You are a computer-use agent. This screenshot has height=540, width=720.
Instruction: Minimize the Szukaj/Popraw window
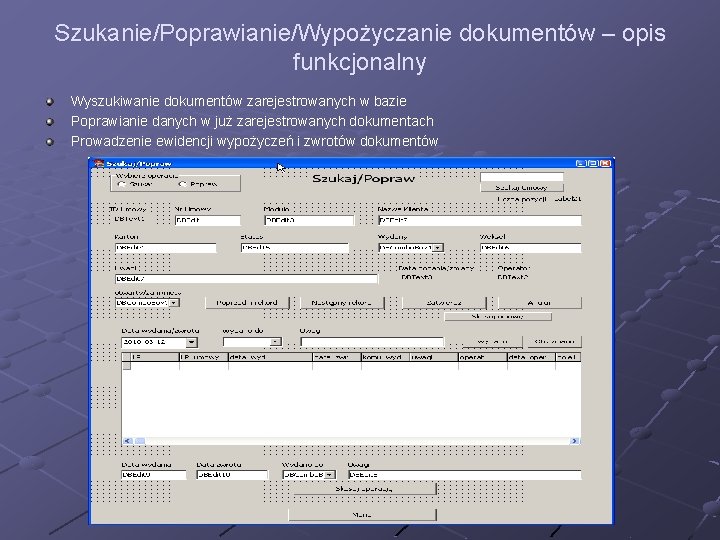581,163
